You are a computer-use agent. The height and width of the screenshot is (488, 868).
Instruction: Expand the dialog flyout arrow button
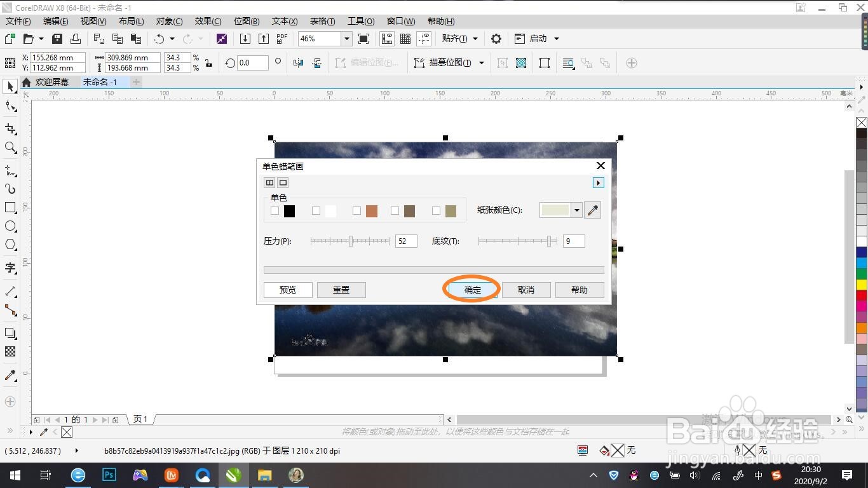tap(598, 183)
